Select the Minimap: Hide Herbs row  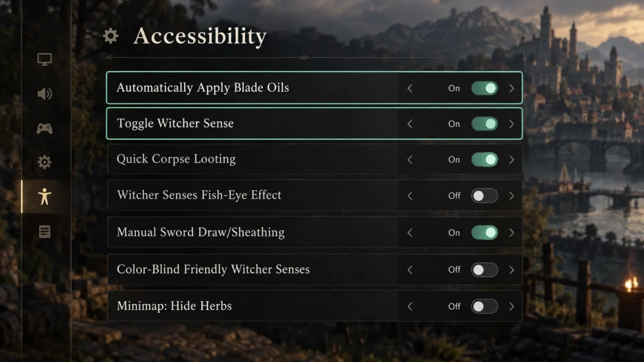click(x=314, y=306)
